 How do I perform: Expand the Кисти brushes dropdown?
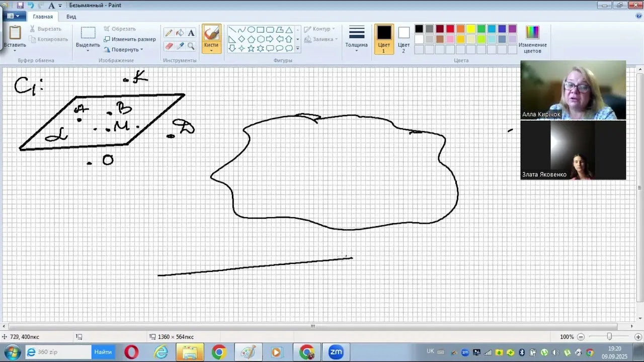coord(211,49)
